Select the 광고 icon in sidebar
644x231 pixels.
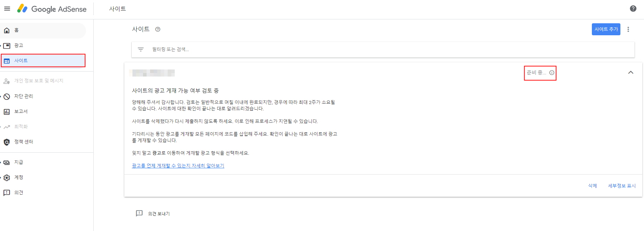coord(6,45)
